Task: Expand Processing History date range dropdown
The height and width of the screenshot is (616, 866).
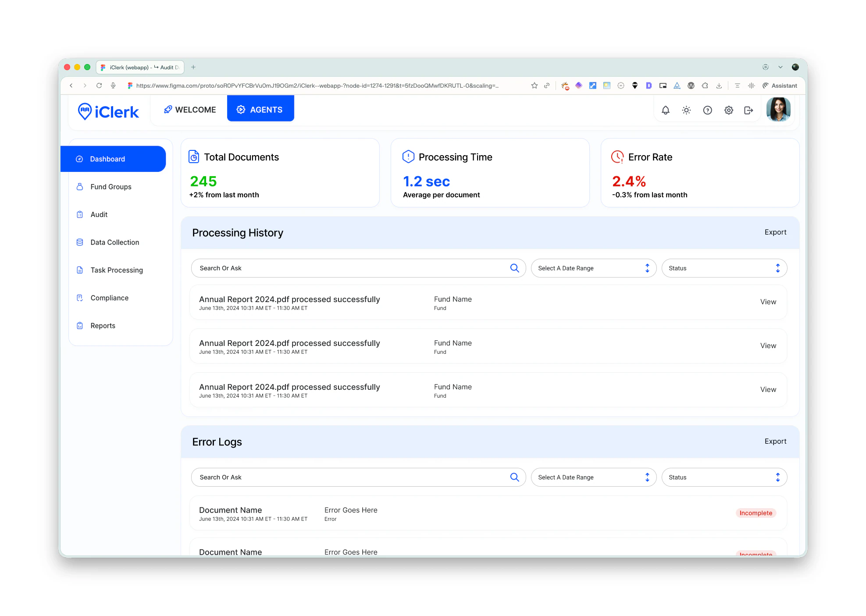Action: 593,268
